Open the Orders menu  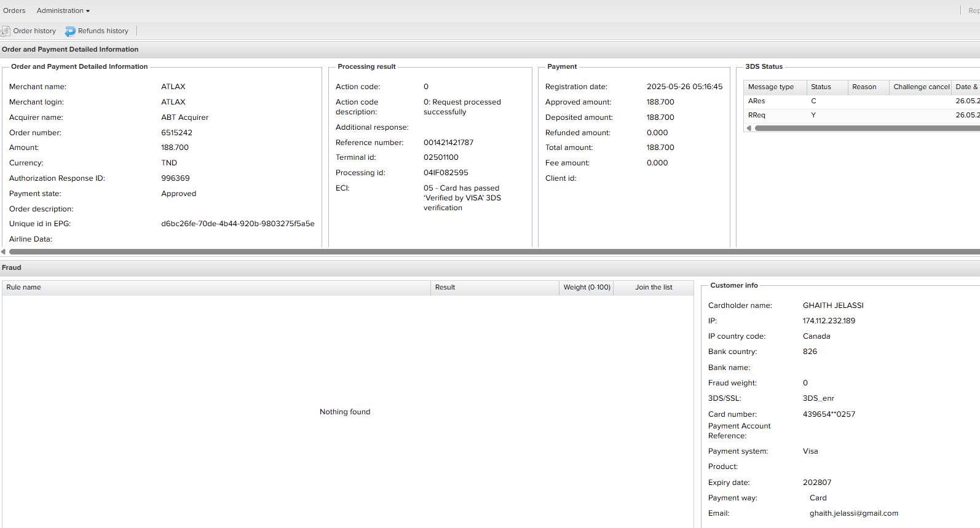[14, 10]
